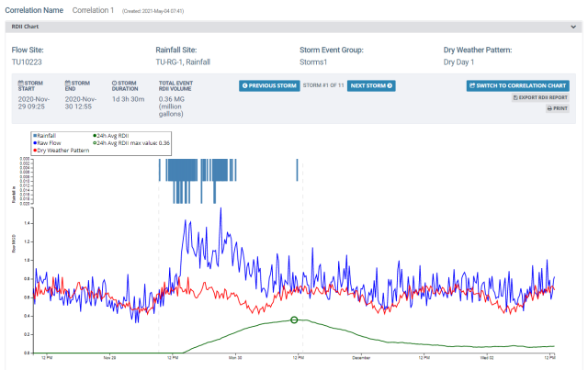Click the storm start date 2020-Nov-29 09:25
This screenshot has width=588, height=370.
click(x=34, y=103)
